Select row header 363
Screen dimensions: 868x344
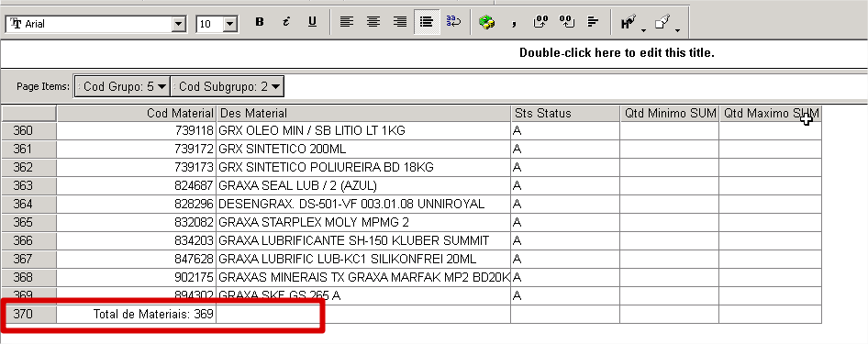pos(28,185)
